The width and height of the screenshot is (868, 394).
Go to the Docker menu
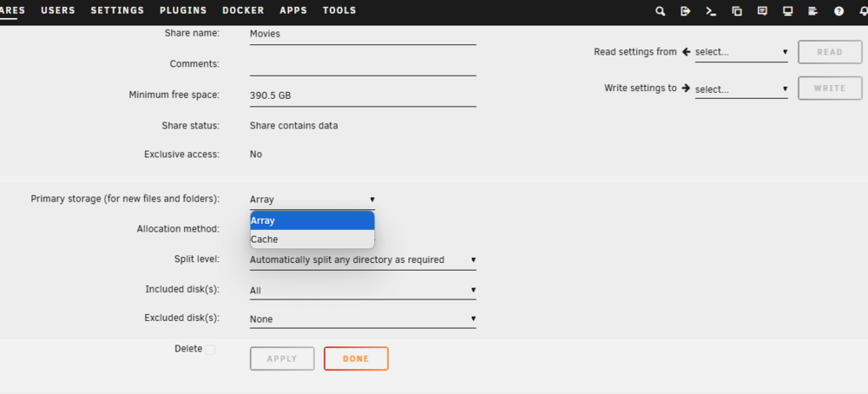point(243,10)
